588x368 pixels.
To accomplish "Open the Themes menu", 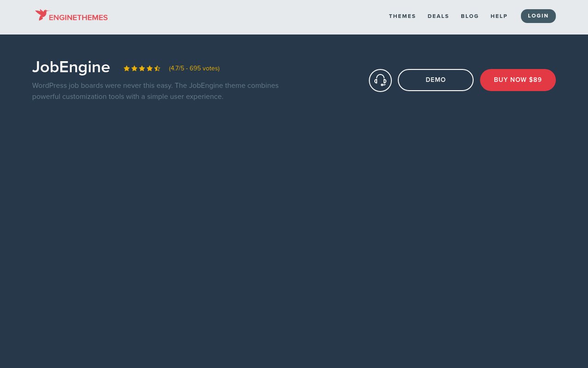I will pyautogui.click(x=402, y=16).
